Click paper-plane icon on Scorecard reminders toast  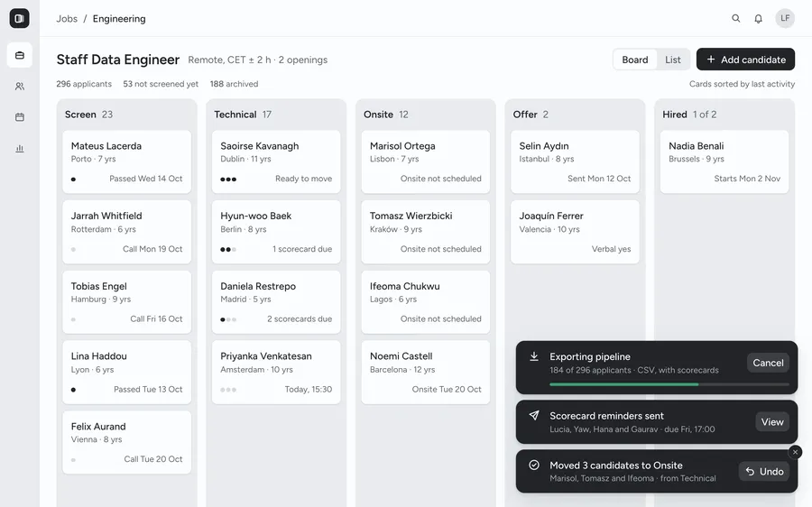pos(534,415)
